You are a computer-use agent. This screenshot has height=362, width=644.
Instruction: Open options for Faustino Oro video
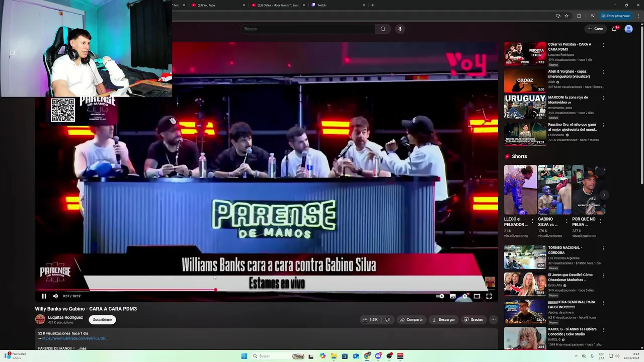603,125
